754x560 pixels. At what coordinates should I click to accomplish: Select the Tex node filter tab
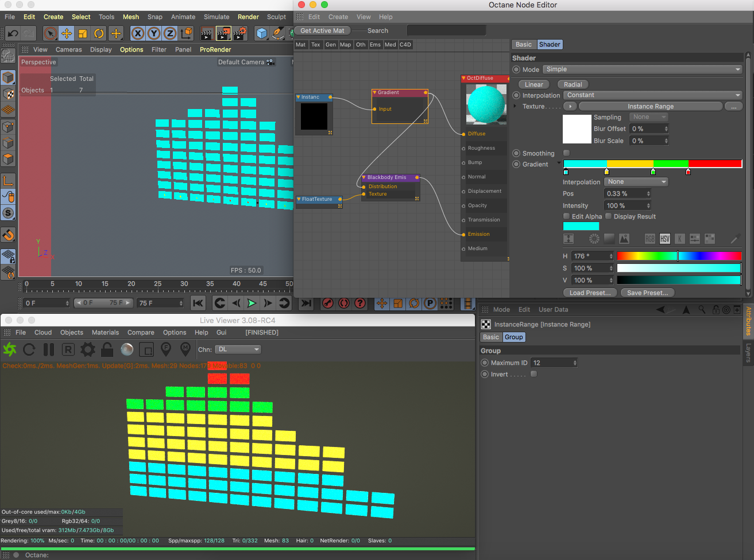tap(316, 44)
